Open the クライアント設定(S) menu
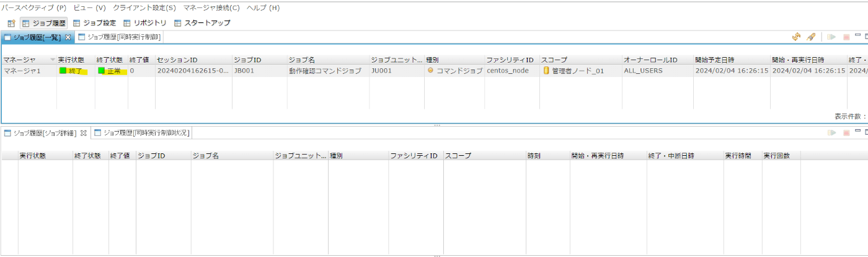Screen dimensions: 868x257 click(x=144, y=8)
